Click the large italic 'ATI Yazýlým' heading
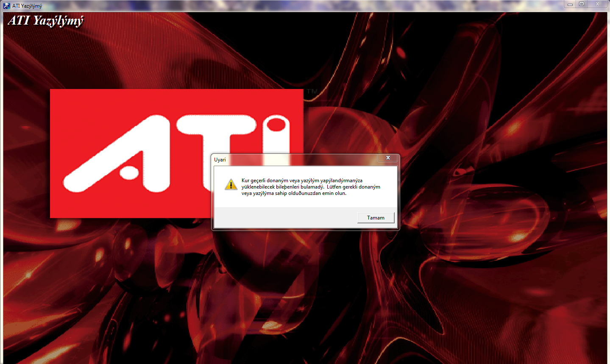This screenshot has height=364, width=610. click(x=46, y=21)
